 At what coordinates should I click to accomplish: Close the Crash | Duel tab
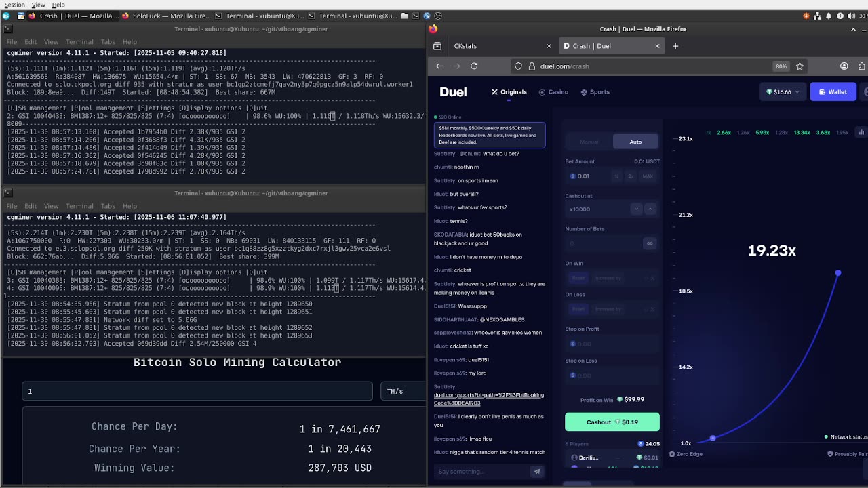[x=657, y=46]
